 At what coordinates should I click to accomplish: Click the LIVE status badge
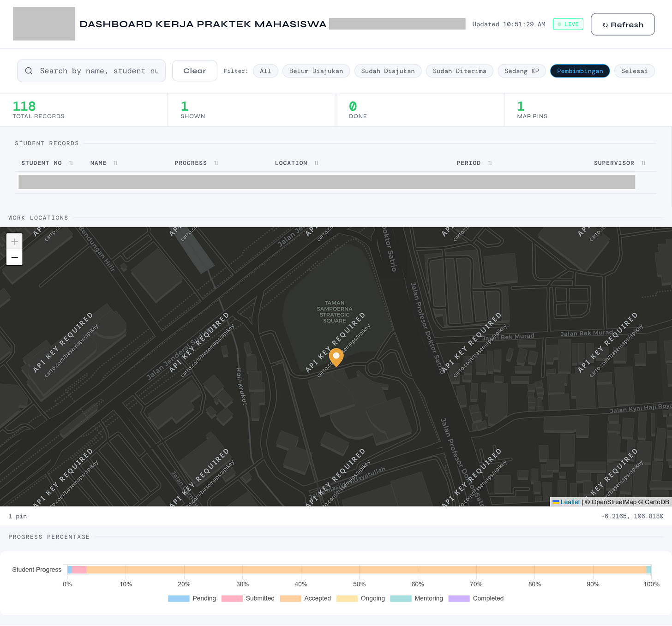click(x=568, y=24)
